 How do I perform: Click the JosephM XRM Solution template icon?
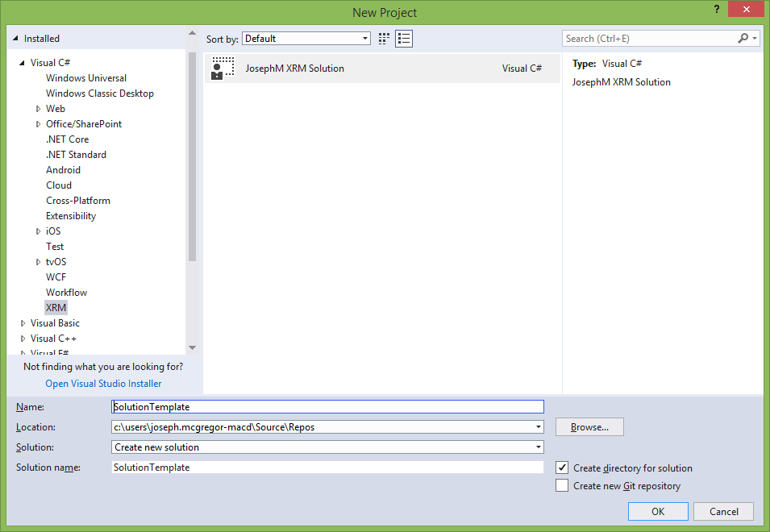(x=223, y=69)
